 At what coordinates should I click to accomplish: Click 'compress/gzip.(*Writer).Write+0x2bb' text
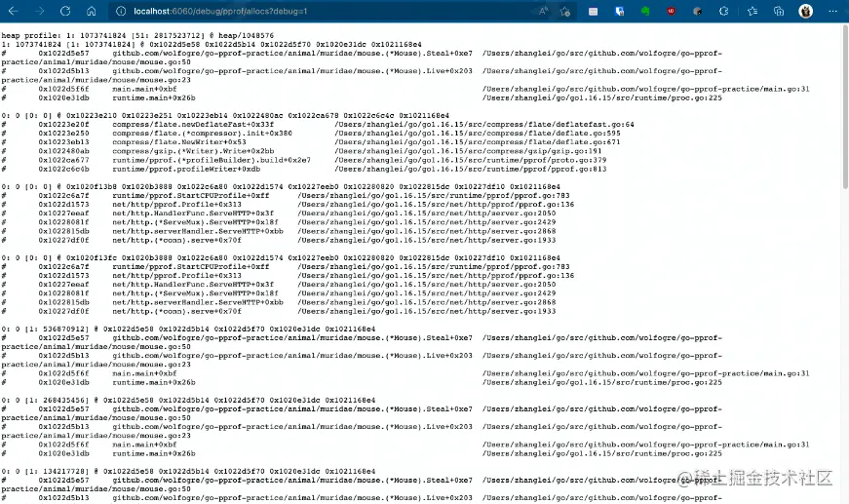[x=193, y=151]
